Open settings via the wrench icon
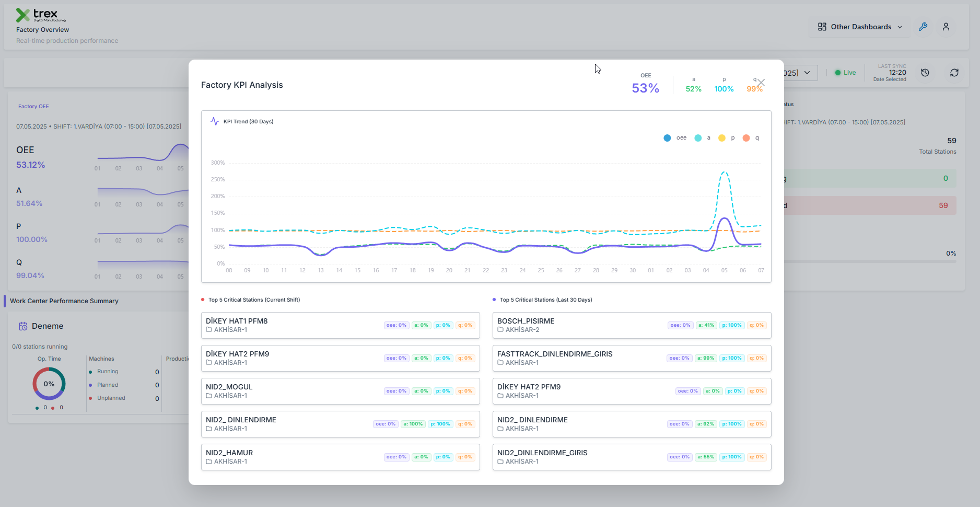Screen dimensions: 980x507 (x=923, y=27)
